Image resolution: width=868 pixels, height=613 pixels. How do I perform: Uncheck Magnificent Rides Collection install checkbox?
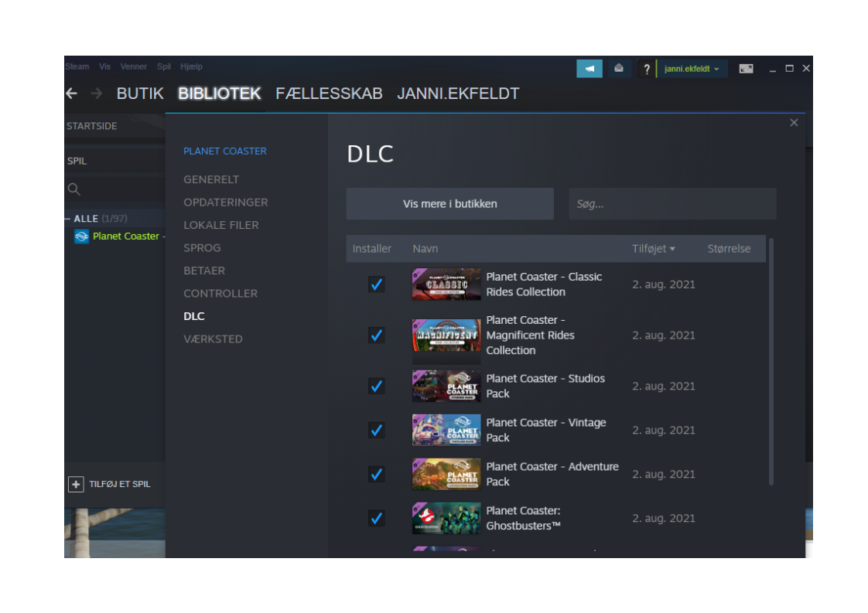pos(377,335)
